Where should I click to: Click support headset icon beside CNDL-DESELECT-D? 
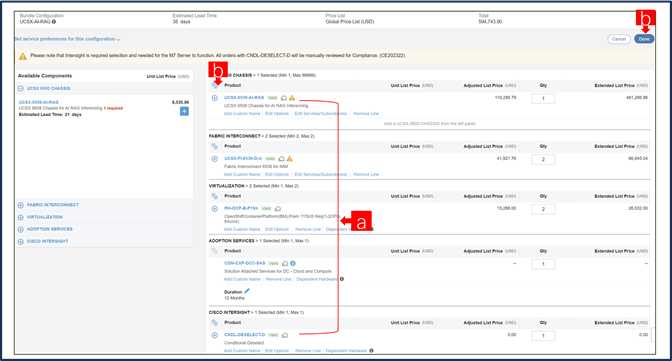pyautogui.click(x=285, y=335)
